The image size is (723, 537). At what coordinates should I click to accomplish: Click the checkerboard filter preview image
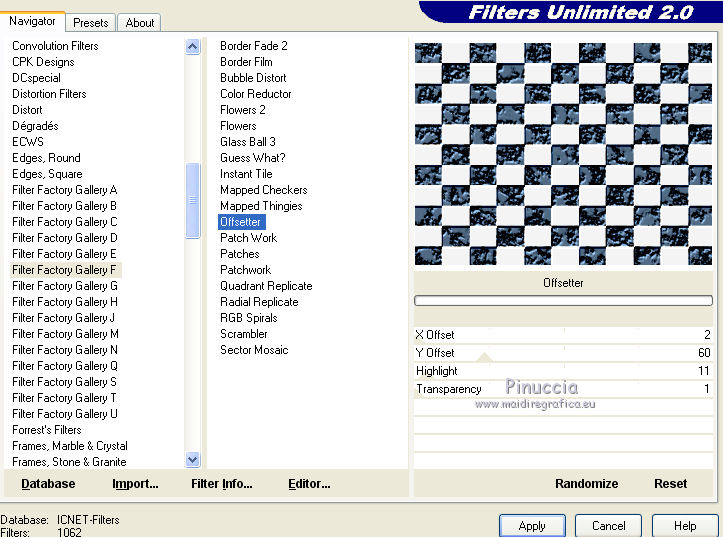pyautogui.click(x=563, y=154)
